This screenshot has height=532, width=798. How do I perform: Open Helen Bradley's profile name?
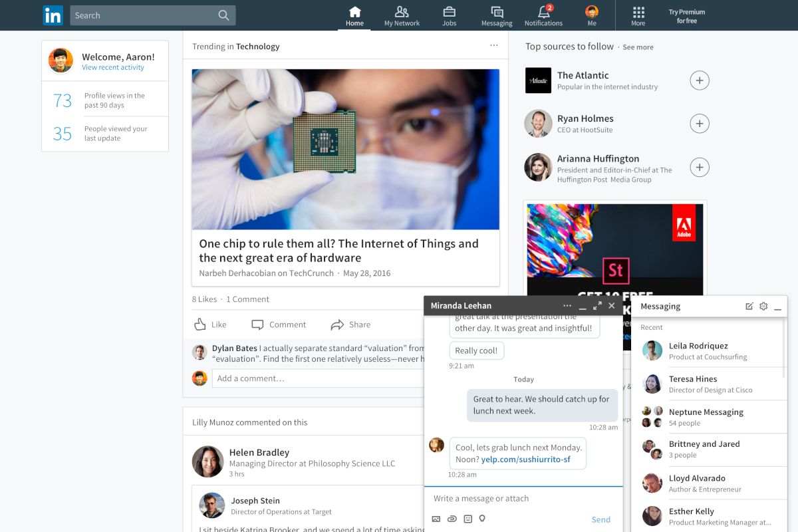[259, 452]
